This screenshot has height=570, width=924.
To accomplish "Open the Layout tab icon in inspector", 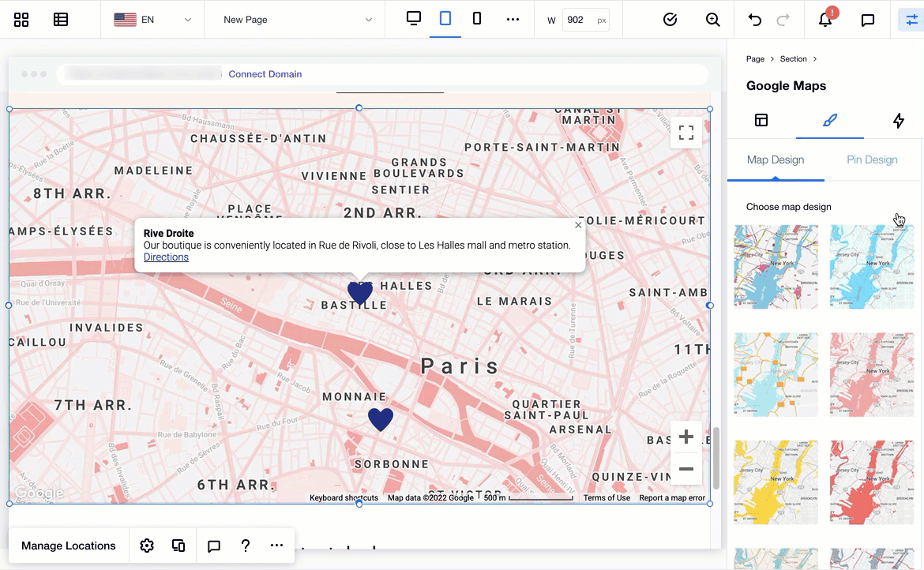I will [761, 120].
